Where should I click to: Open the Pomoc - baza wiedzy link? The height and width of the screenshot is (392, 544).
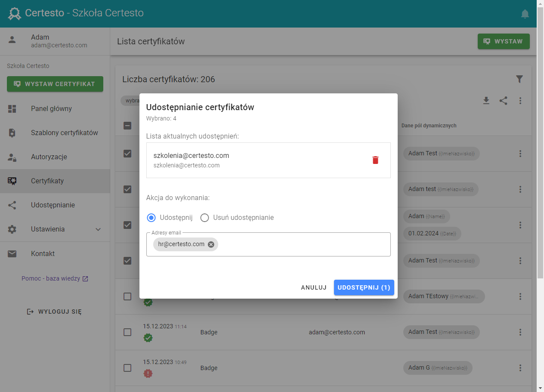tap(55, 278)
